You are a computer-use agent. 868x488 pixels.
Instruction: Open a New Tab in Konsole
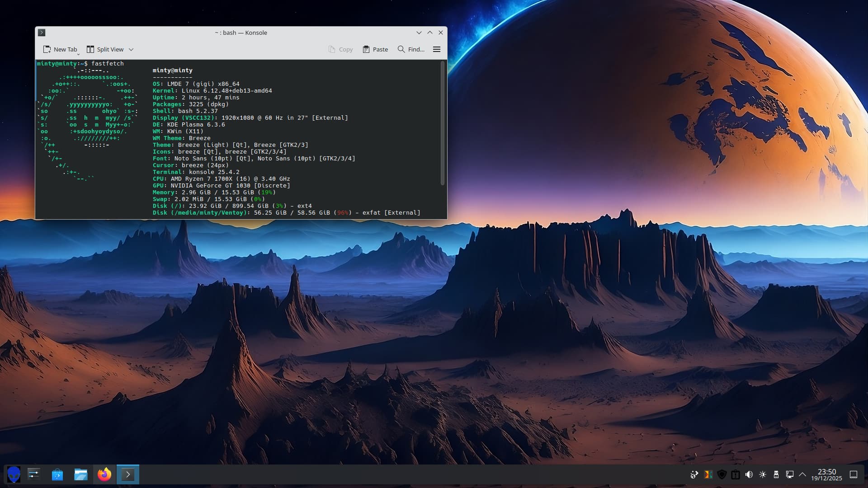pos(60,49)
